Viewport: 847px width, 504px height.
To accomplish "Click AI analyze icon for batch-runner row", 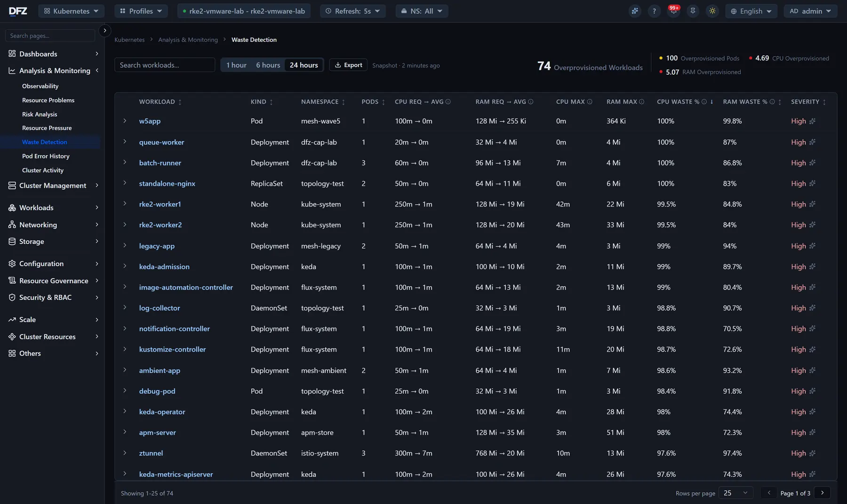I will [812, 163].
